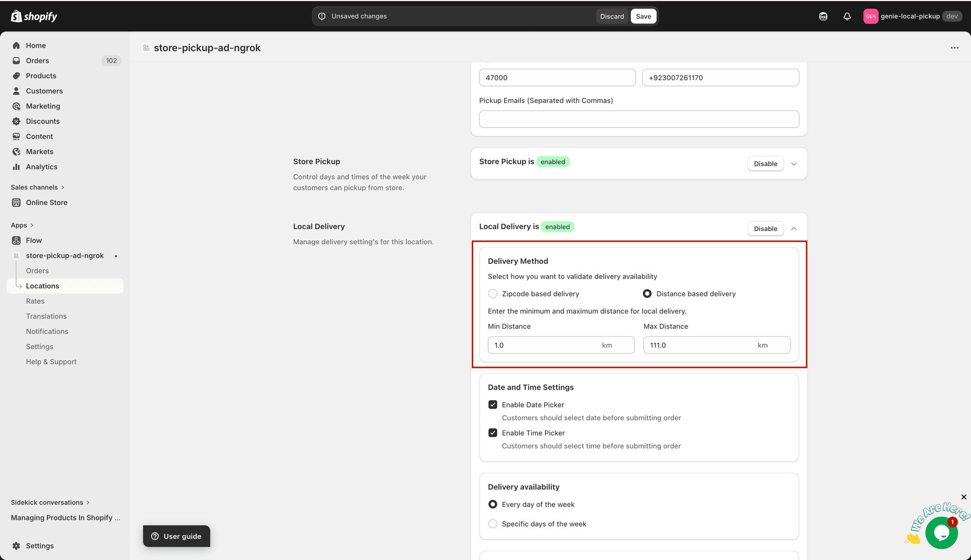Open the GEN account avatar menu
971x560 pixels.
point(871,16)
